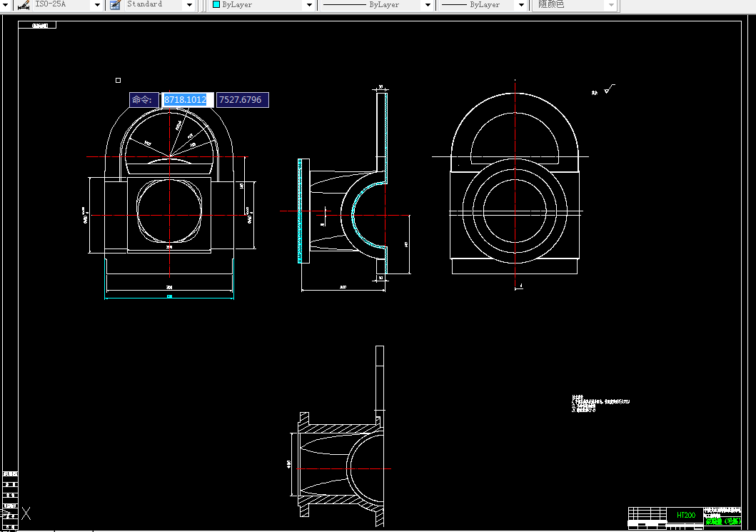Open the ByLayer color dropdown
The image size is (756, 532).
pyautogui.click(x=310, y=5)
